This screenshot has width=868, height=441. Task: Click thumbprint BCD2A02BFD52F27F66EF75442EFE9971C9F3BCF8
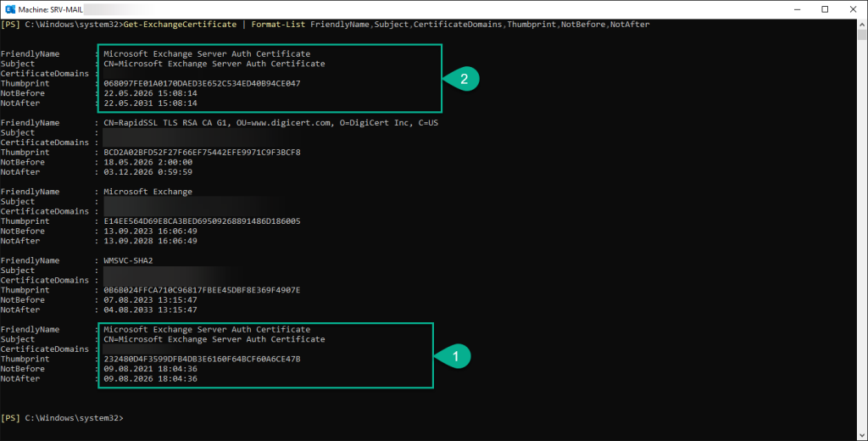click(x=202, y=153)
